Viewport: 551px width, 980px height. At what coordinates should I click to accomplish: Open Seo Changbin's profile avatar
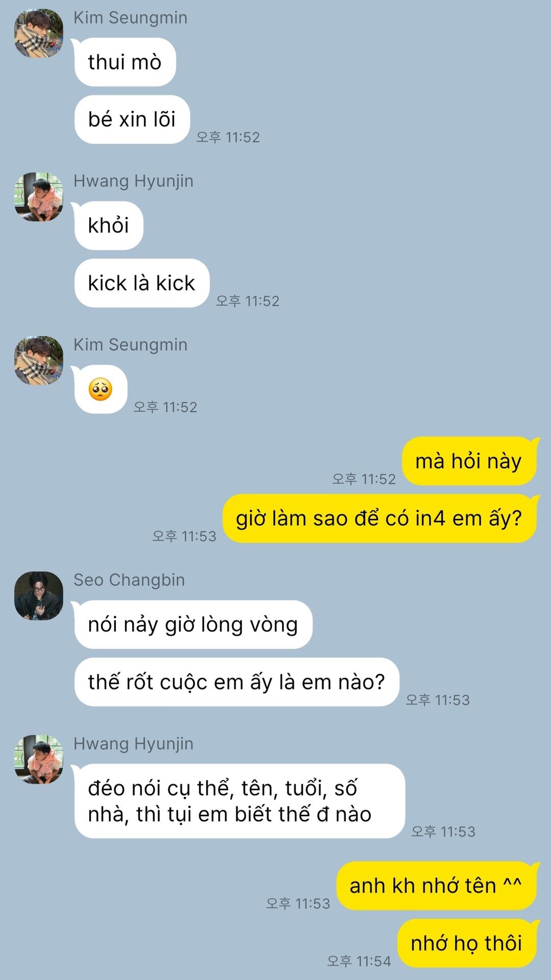tap(39, 596)
